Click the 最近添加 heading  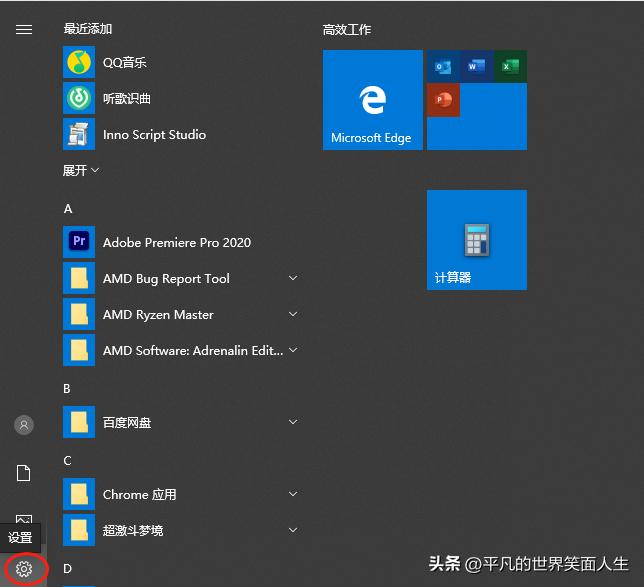pos(87,29)
